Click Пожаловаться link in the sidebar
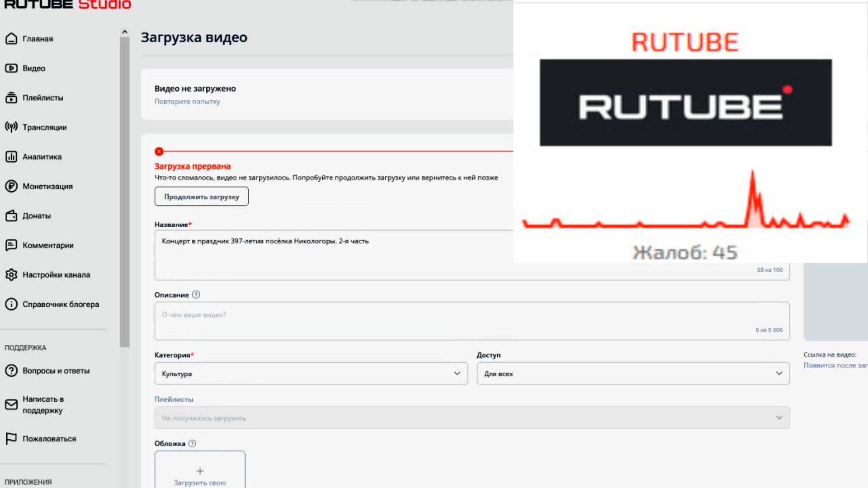Image resolution: width=868 pixels, height=488 pixels. click(x=49, y=439)
